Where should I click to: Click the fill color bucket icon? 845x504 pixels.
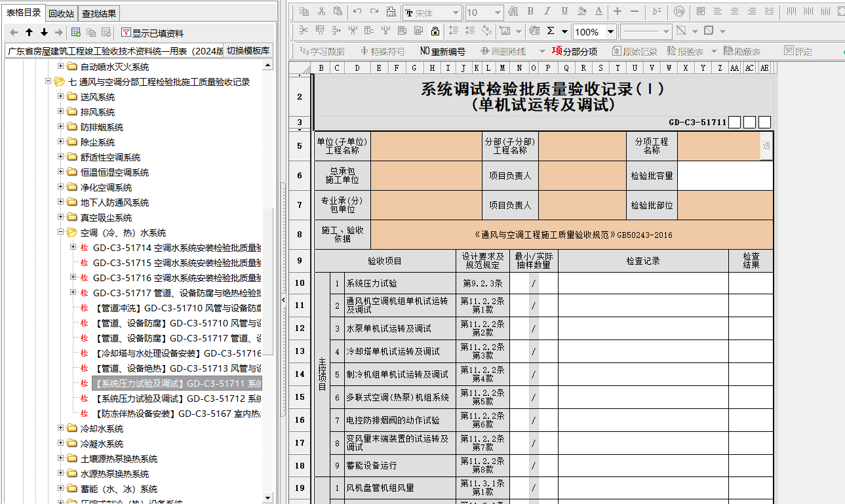[581, 12]
